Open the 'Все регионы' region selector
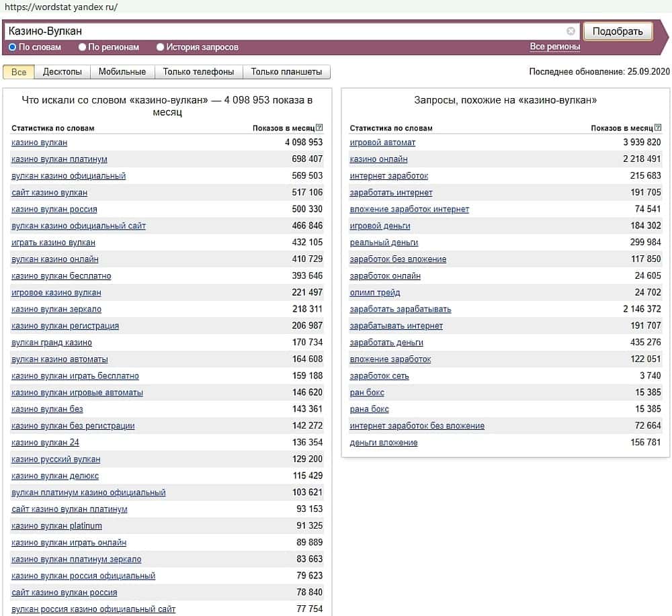 click(554, 46)
